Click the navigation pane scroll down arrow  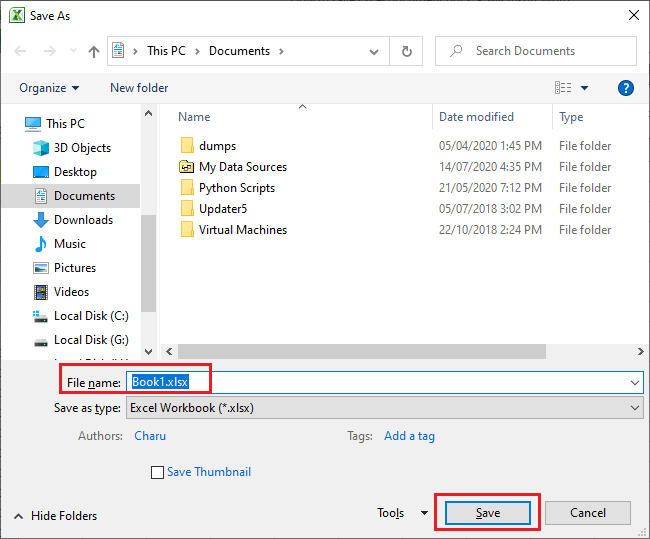(x=148, y=352)
